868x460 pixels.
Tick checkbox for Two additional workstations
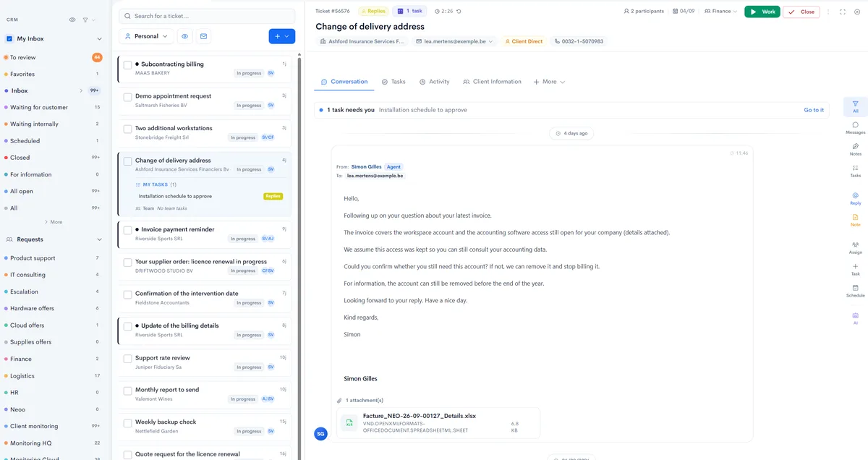127,129
